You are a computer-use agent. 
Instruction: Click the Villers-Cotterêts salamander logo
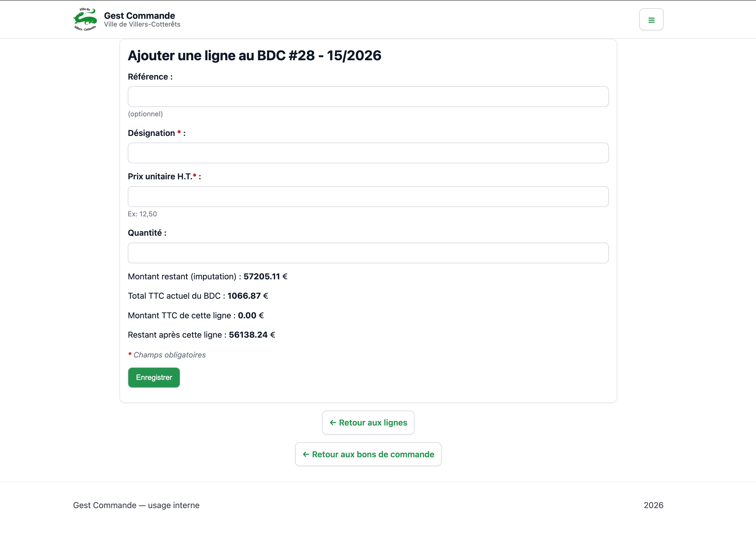coord(85,19)
